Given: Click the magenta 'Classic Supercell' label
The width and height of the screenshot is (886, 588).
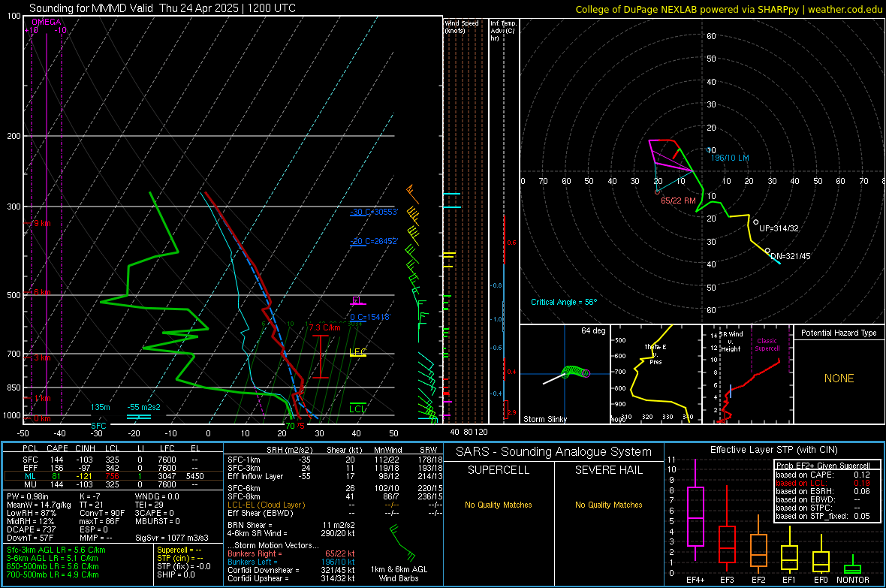Looking at the screenshot, I should click(767, 345).
